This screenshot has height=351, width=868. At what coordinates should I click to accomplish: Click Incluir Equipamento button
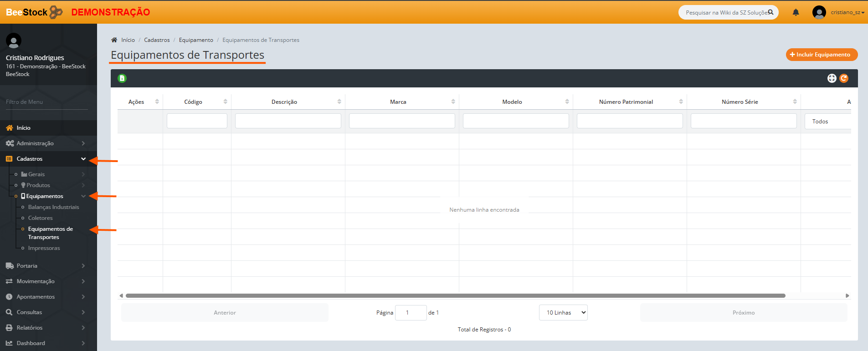tap(822, 55)
